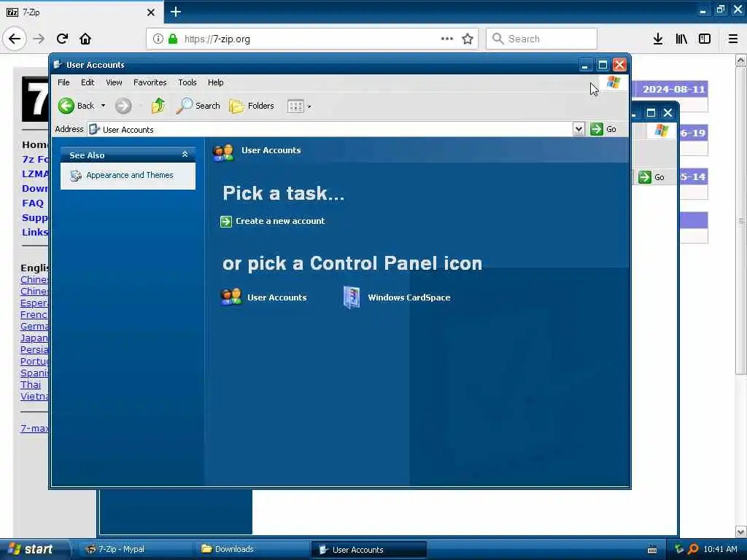The height and width of the screenshot is (560, 747).
Task: Show site information icon in URL bar
Action: (x=158, y=39)
